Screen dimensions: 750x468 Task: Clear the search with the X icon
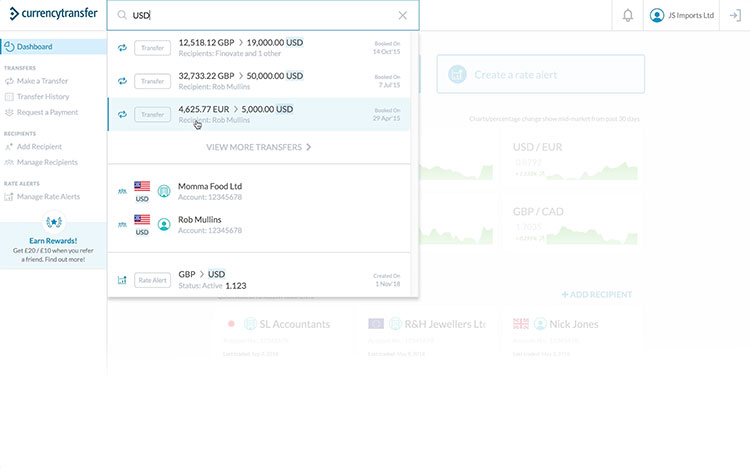pyautogui.click(x=402, y=16)
